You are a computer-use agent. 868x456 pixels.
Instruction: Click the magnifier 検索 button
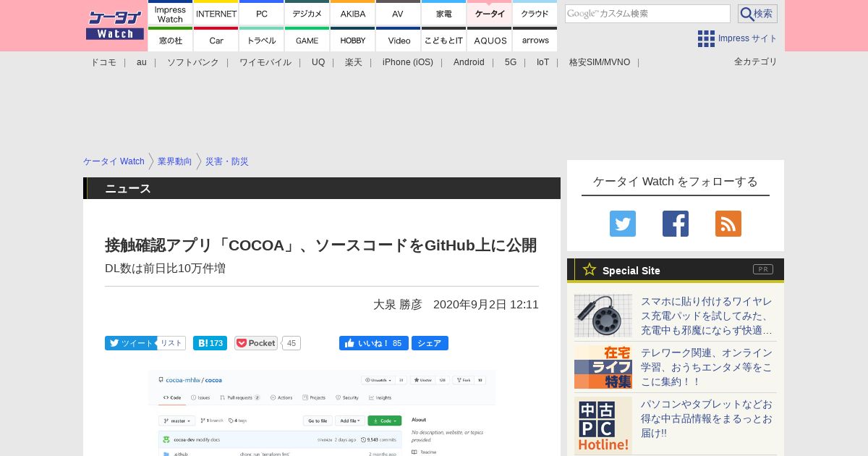(x=757, y=14)
